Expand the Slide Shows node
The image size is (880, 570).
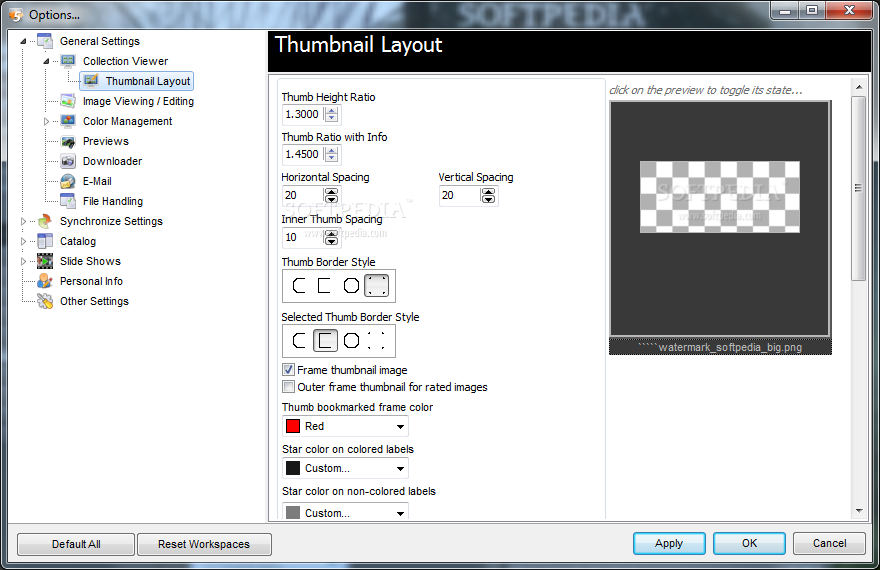pyautogui.click(x=23, y=261)
